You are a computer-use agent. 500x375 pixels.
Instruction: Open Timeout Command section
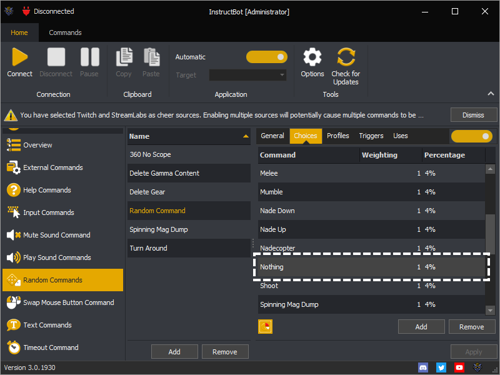(63, 347)
